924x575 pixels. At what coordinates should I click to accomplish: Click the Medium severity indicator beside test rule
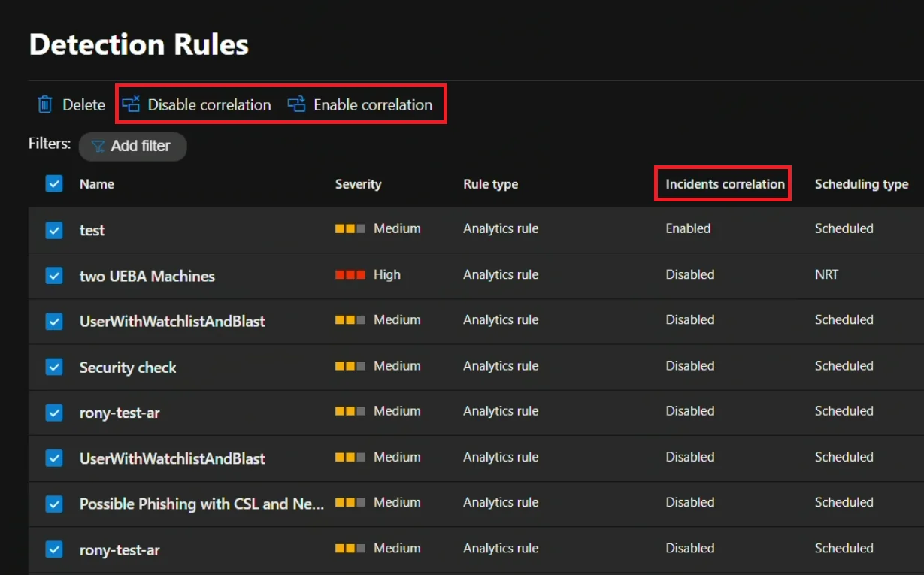point(350,229)
